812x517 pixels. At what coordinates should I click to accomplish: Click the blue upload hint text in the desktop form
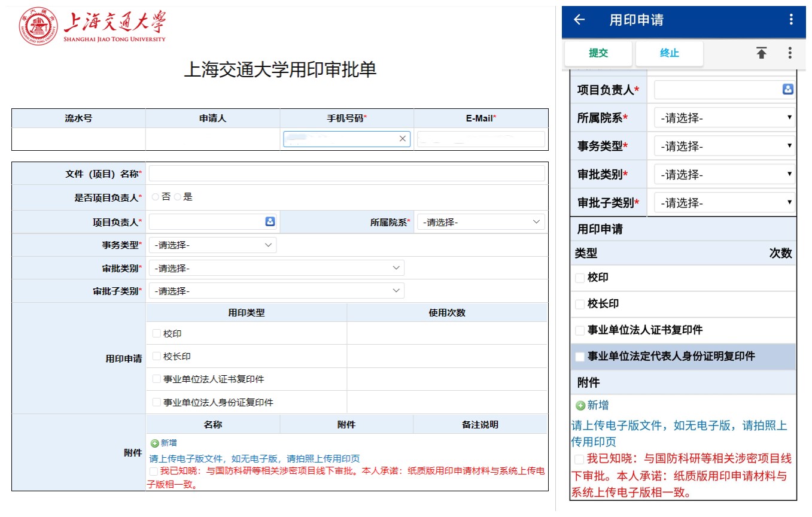pos(254,458)
